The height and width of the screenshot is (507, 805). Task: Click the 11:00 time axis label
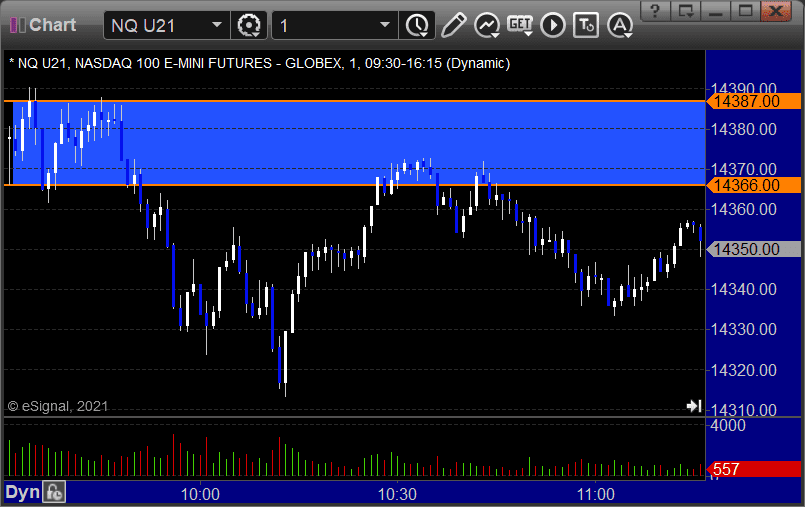pos(595,494)
